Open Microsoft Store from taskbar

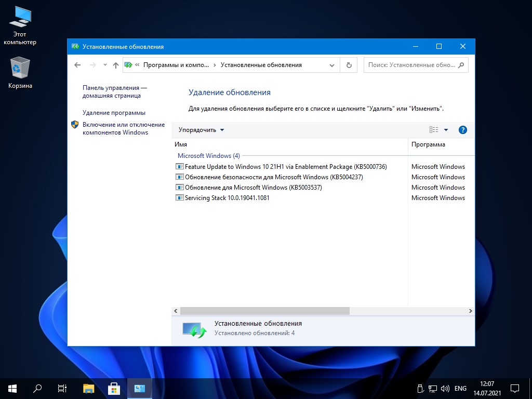(x=114, y=388)
